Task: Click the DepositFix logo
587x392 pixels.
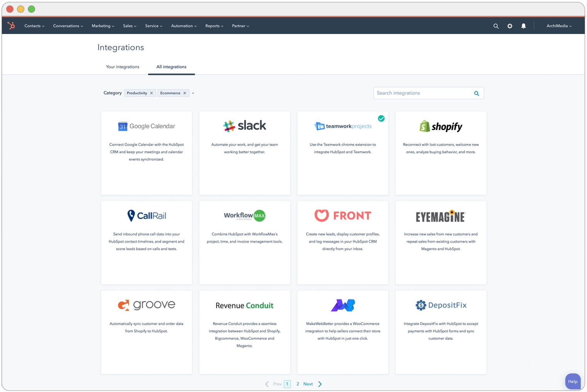Action: [441, 305]
